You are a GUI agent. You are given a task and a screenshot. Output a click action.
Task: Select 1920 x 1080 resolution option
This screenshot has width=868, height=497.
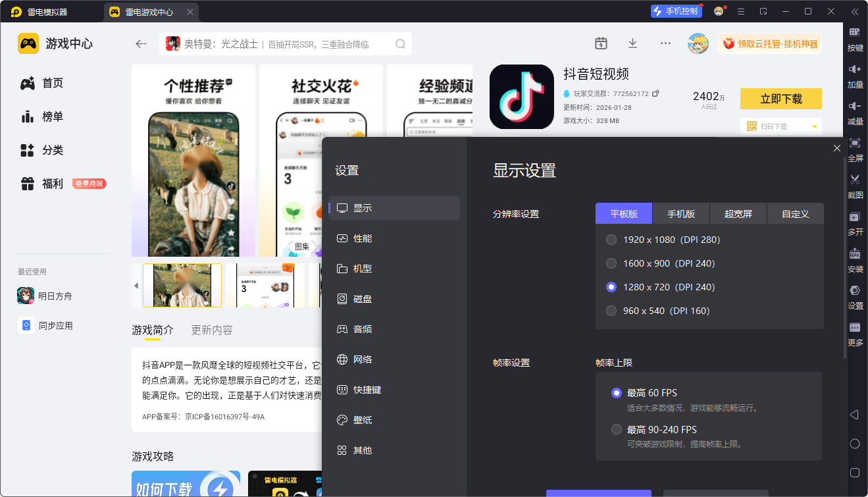[x=663, y=240]
